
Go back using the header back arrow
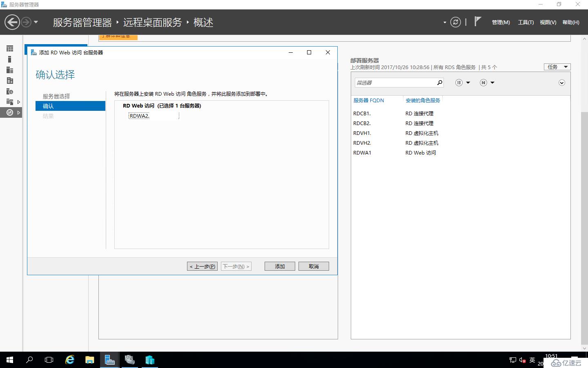12,22
